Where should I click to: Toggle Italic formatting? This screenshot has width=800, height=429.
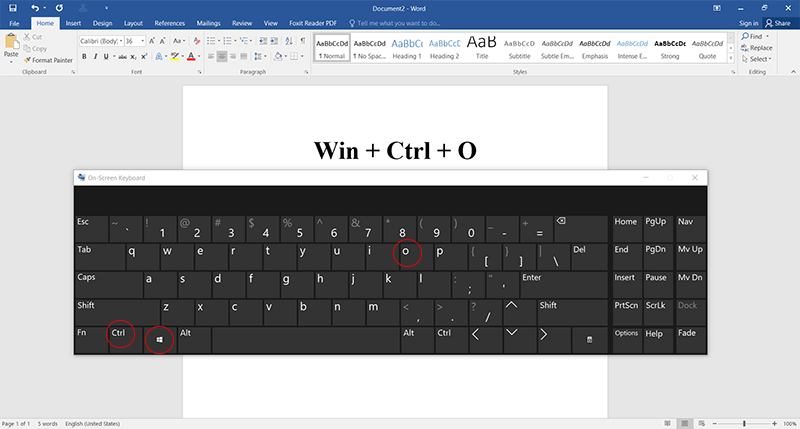coord(95,57)
